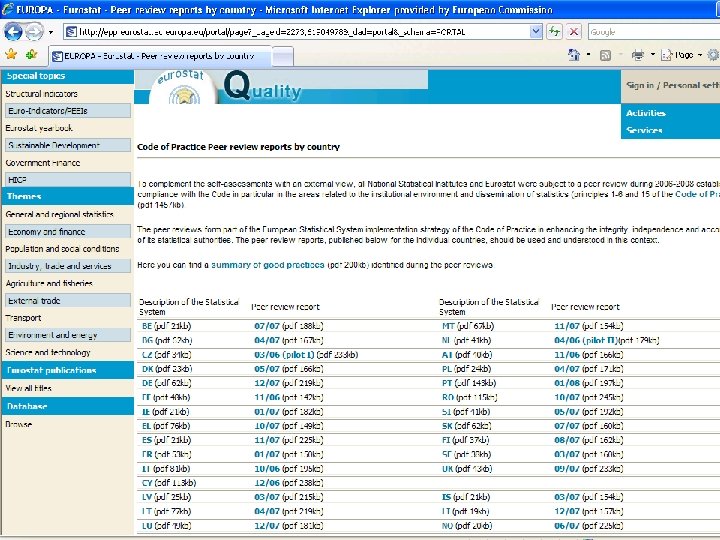720x540 pixels.
Task: Open Structural indicators in sidebar
Action: click(41, 94)
